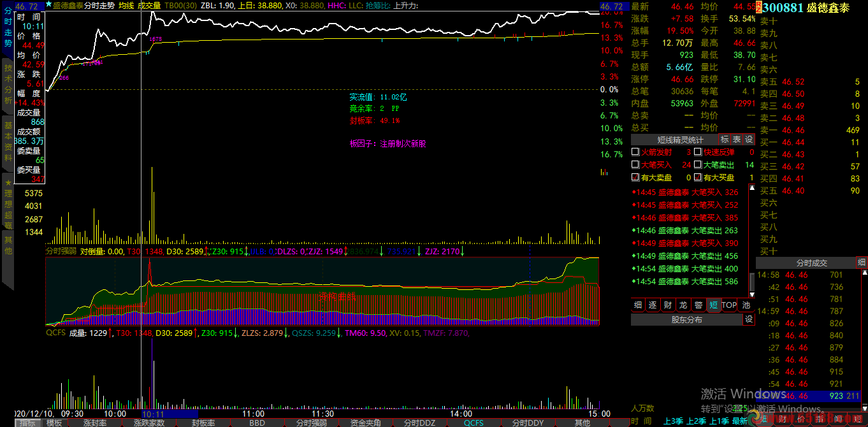This screenshot has width=868, height=427.
Task: Switch to the BBD indicator tab
Action: [x=257, y=423]
